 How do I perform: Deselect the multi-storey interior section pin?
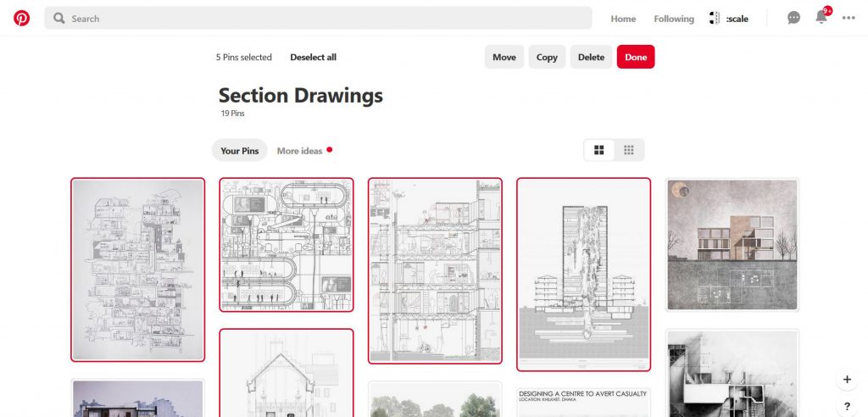(435, 271)
